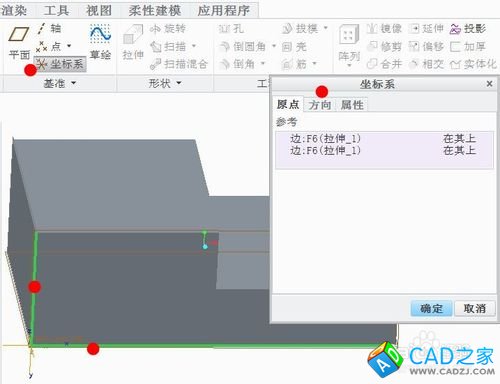Expand the 扫描 dropdown arrow

(194, 46)
